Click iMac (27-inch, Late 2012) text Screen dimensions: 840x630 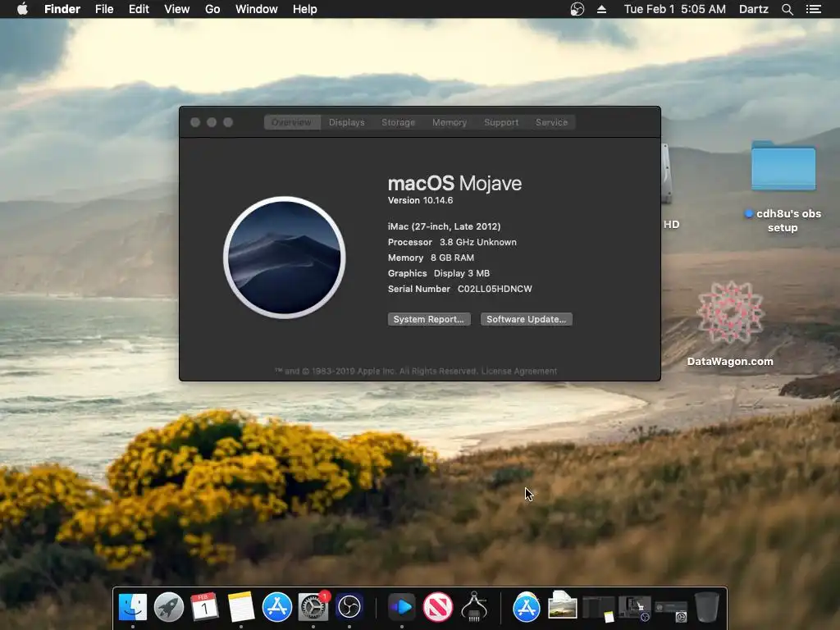(444, 226)
